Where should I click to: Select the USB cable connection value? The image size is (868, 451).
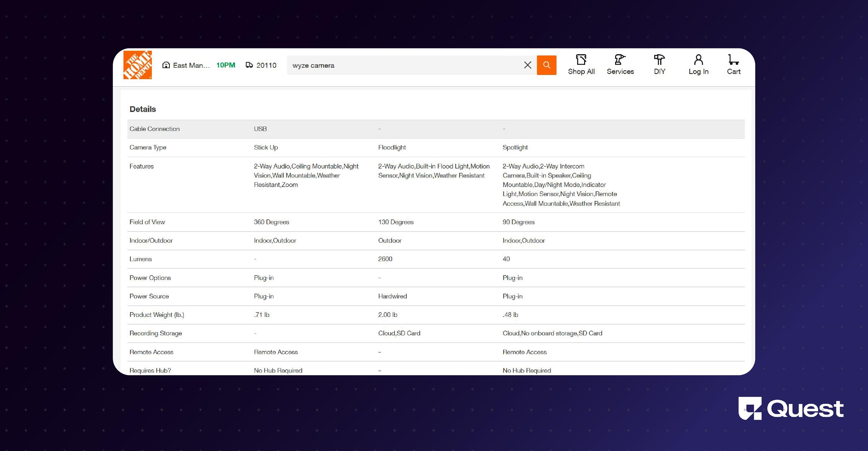tap(260, 129)
